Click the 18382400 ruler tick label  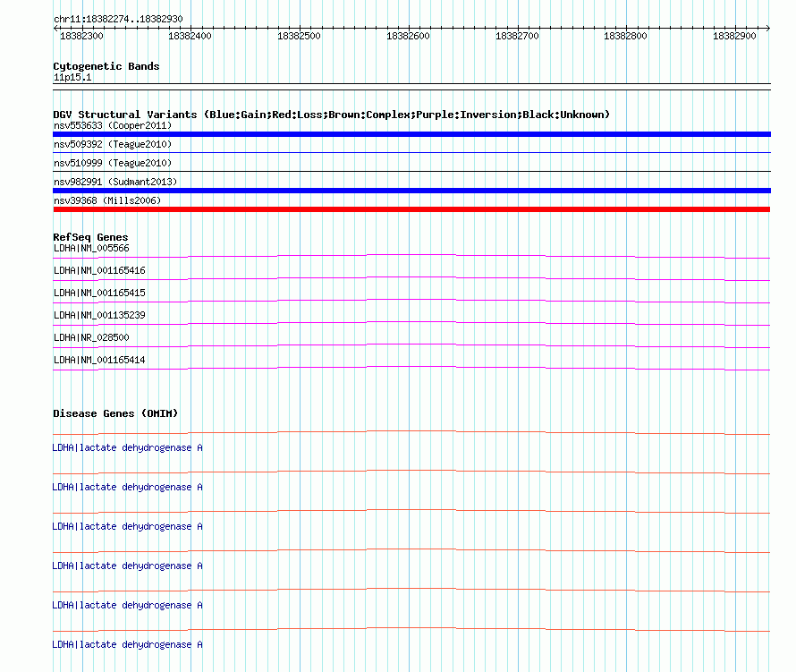pos(190,36)
